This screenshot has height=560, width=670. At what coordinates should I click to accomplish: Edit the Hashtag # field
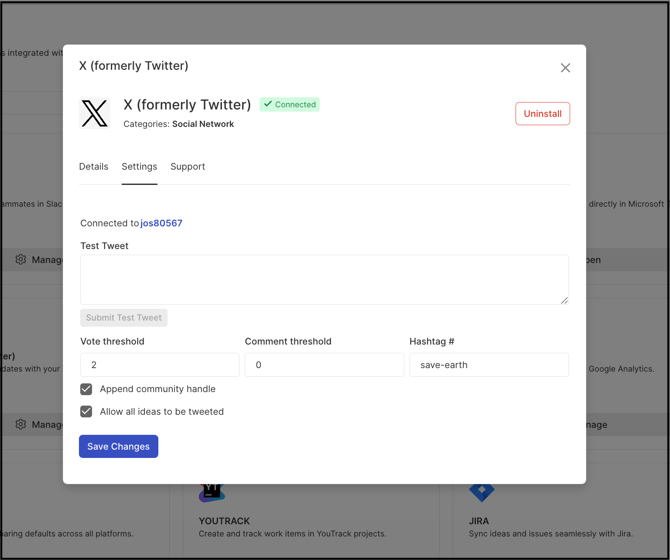pyautogui.click(x=489, y=365)
